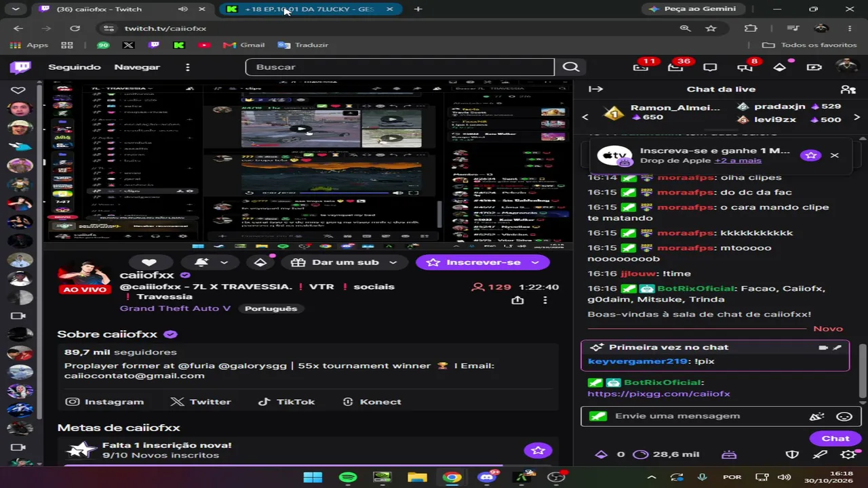This screenshot has height=488, width=868.
Task: Open Gmail bookmark in bookmarks bar
Action: tap(243, 45)
